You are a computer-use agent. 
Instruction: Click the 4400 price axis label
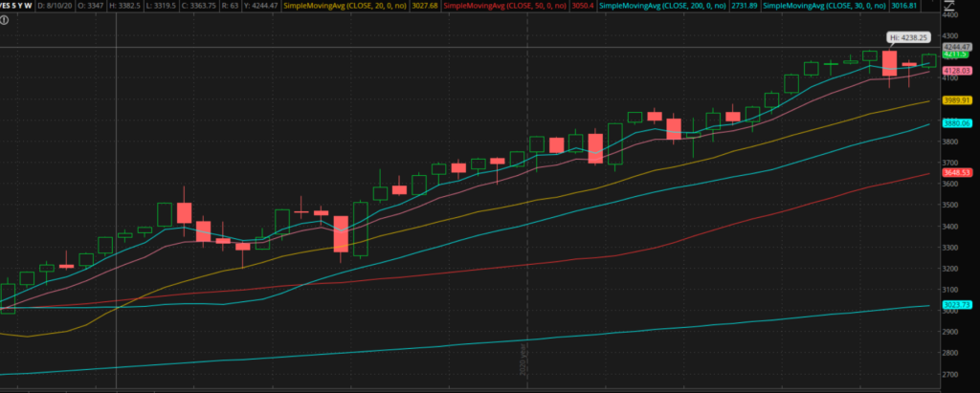coord(950,15)
